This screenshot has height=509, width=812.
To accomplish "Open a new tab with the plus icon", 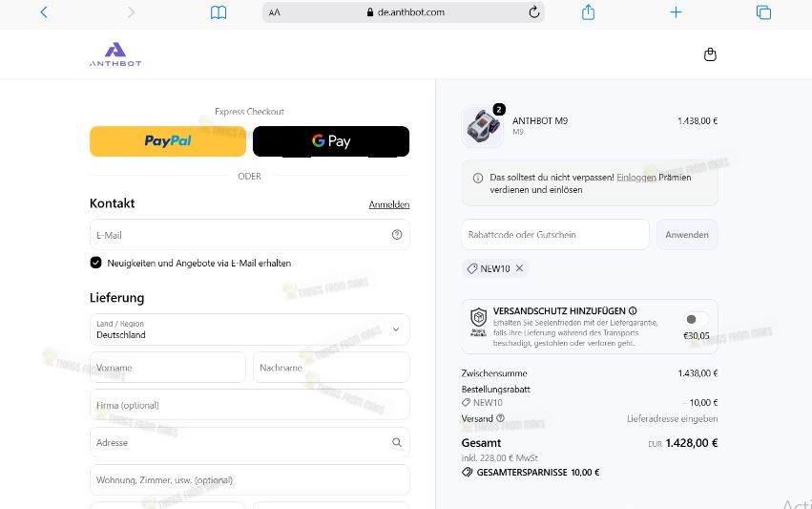I will coord(676,12).
